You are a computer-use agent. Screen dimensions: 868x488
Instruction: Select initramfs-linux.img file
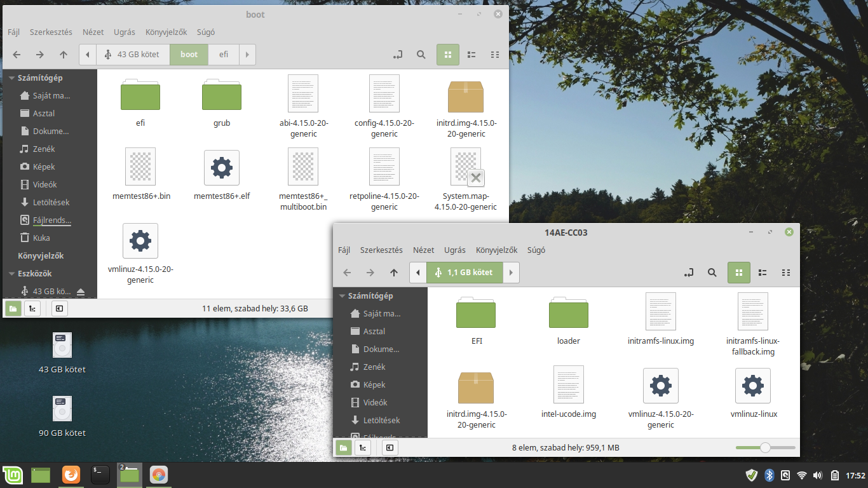point(661,320)
